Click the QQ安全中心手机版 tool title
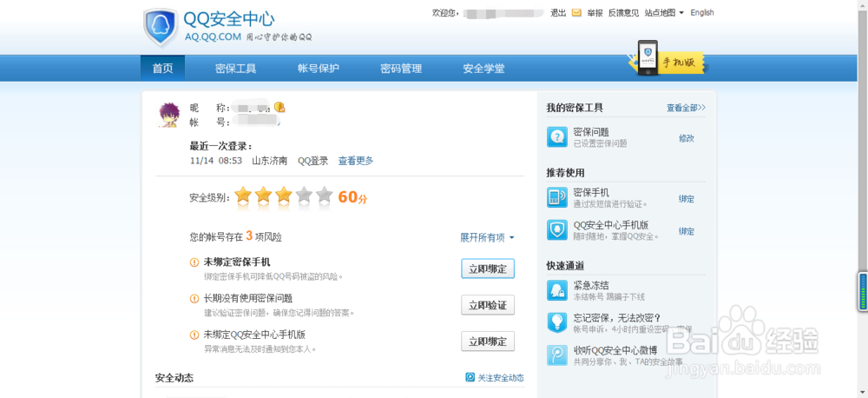 pos(611,225)
